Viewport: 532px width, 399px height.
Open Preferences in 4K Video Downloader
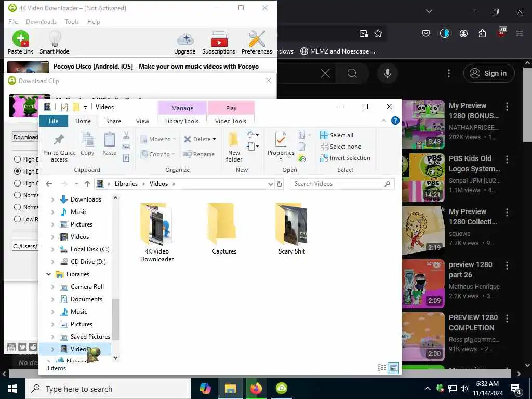pyautogui.click(x=257, y=43)
